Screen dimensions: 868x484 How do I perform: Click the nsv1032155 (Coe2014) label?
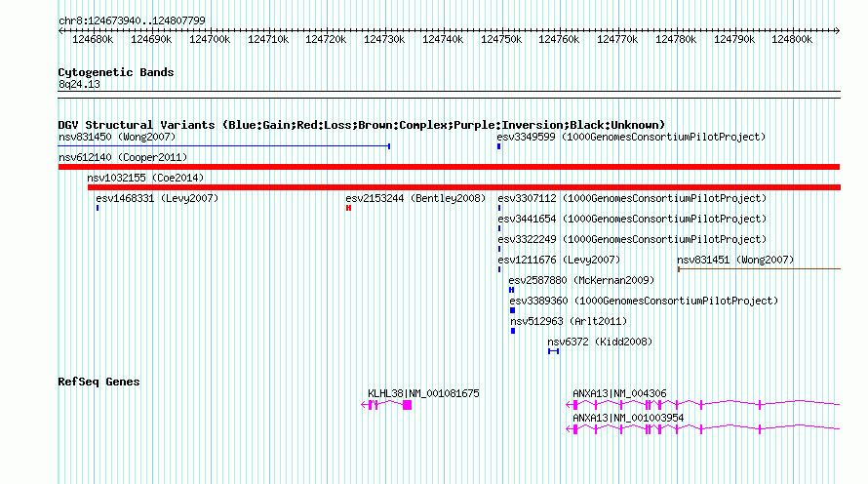[x=145, y=178]
